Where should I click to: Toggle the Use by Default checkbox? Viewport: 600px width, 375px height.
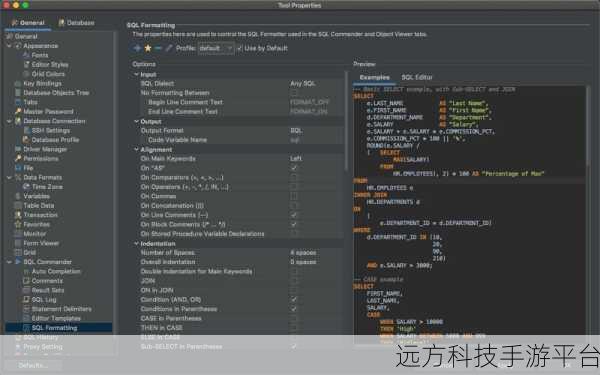[240, 48]
